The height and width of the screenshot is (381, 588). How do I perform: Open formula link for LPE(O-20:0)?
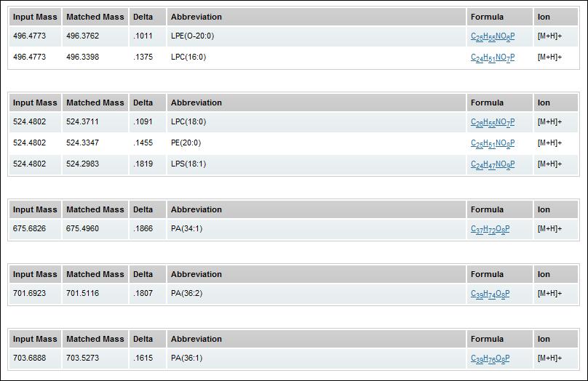(x=492, y=36)
